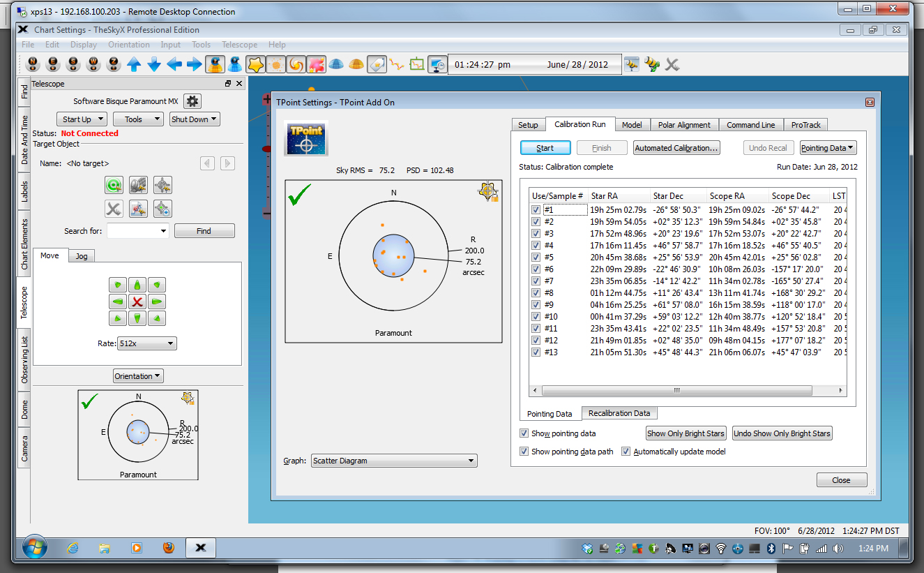The height and width of the screenshot is (573, 924).
Task: Click the Find button in Telescope panel
Action: [204, 231]
